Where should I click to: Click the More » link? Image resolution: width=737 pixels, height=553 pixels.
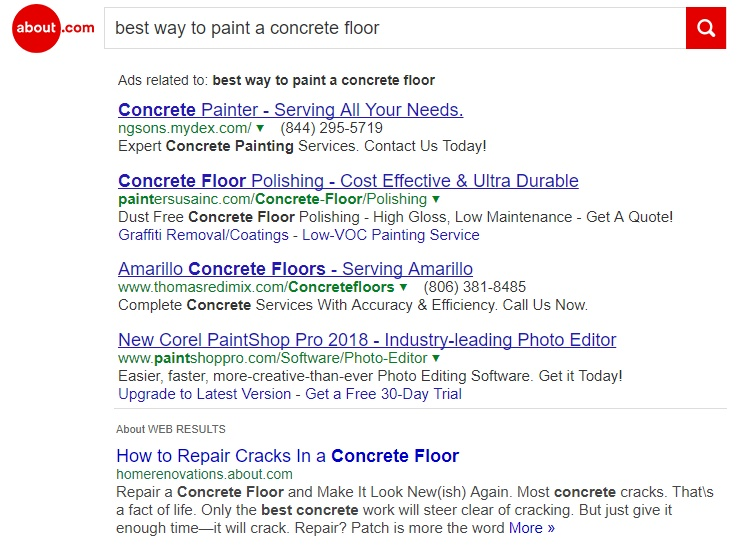[531, 527]
